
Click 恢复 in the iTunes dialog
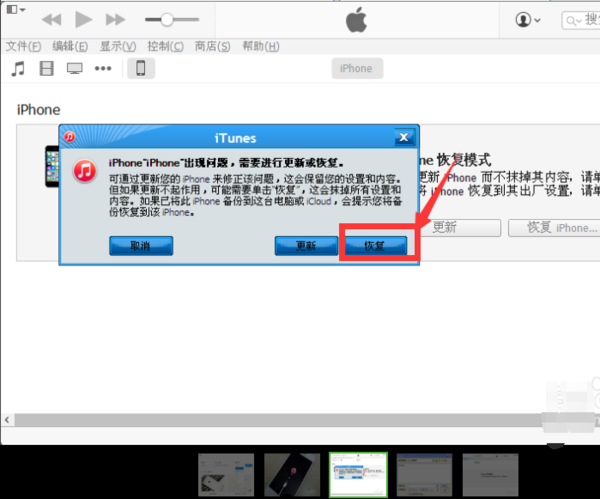coord(375,246)
